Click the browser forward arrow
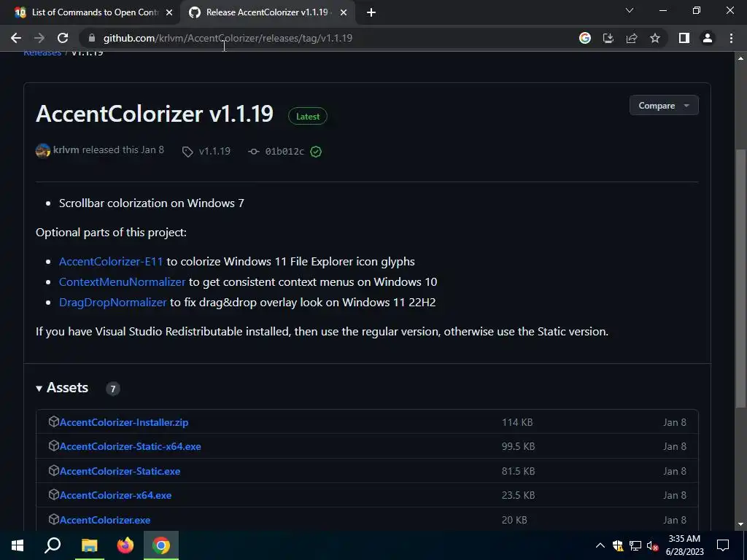This screenshot has height=560, width=747. [39, 38]
